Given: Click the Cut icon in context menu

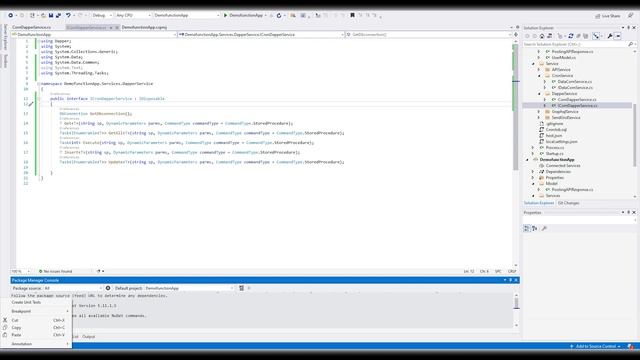Looking at the screenshot, I should coord(5,320).
